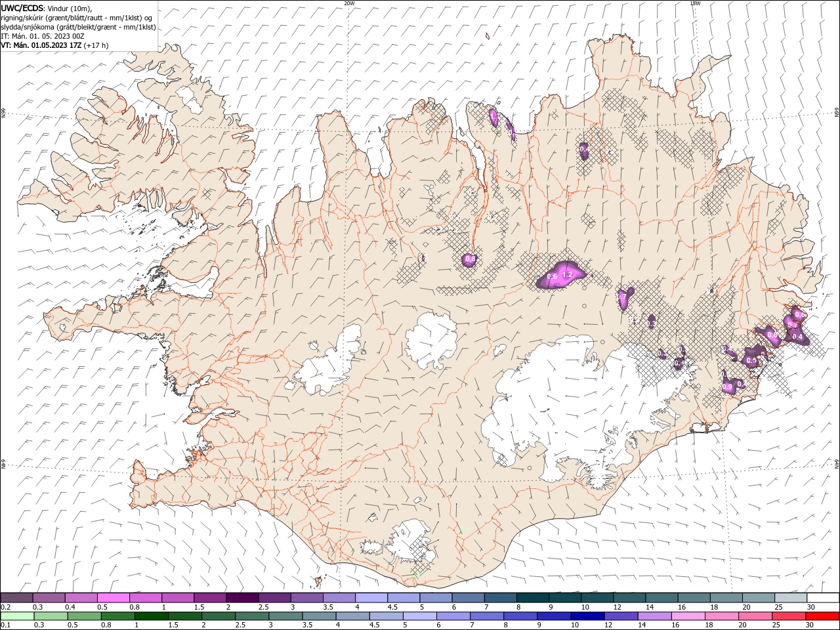Select the dark teal swatch labeled 8 in upper scale
Screen dimensions: 840x630
pos(533,598)
